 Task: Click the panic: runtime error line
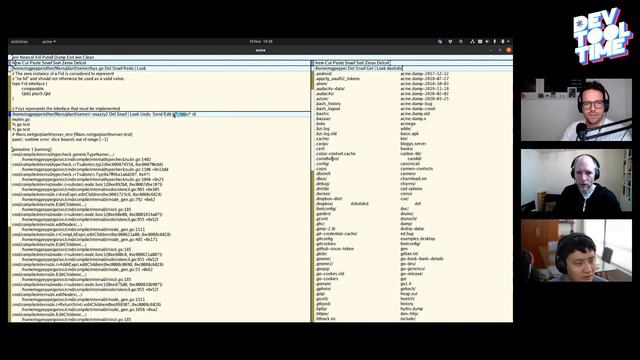(x=60, y=139)
